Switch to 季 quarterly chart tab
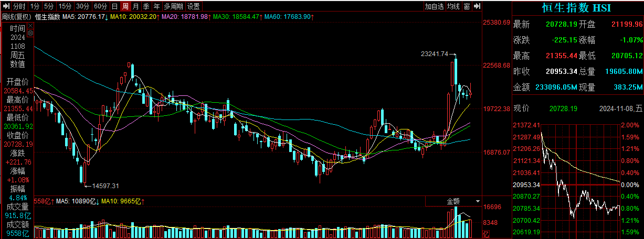Viewport: 644px width, 239px height. [146, 6]
